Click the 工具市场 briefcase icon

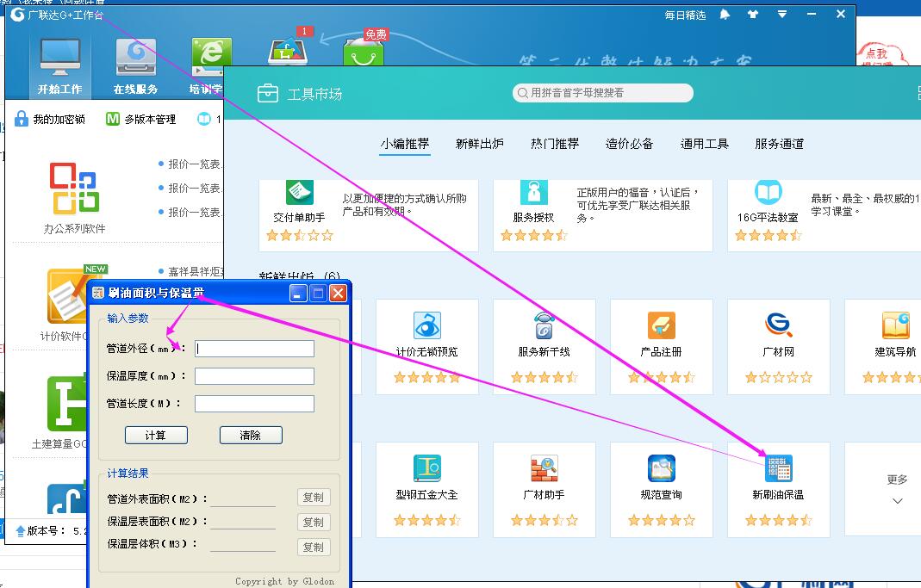(268, 93)
